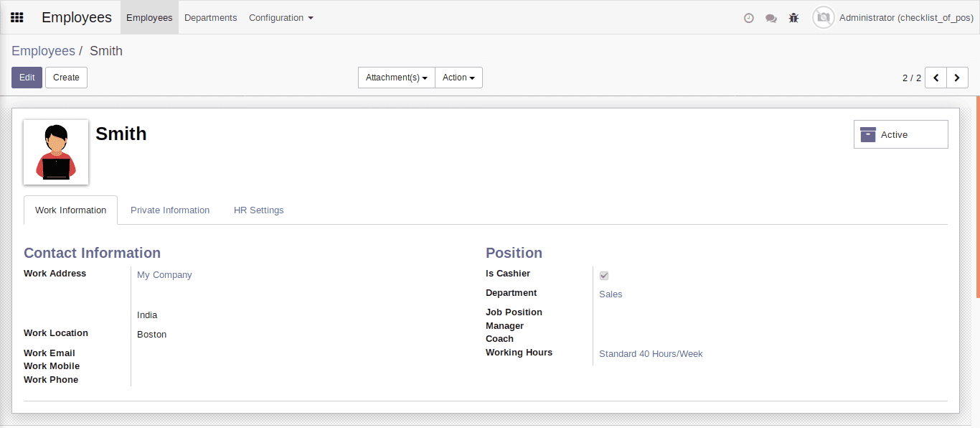
Task: Open the My Company address link
Action: (164, 275)
